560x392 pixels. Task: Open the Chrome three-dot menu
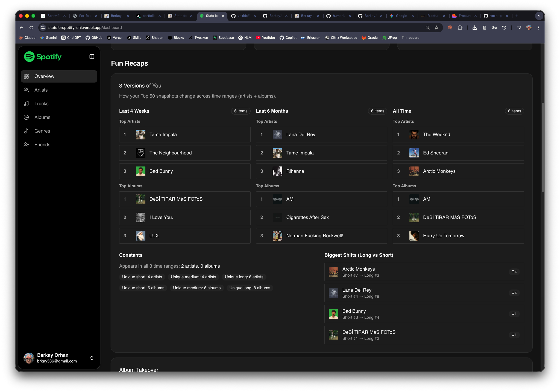pos(538,28)
